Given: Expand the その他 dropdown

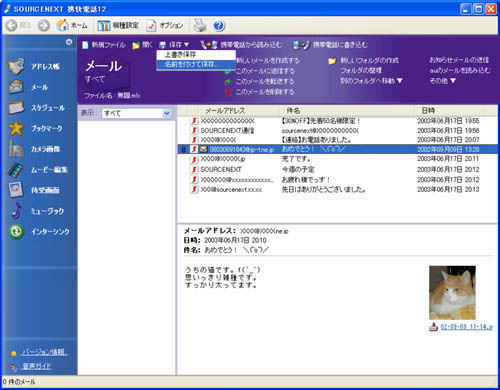Looking at the screenshot, I should [442, 81].
